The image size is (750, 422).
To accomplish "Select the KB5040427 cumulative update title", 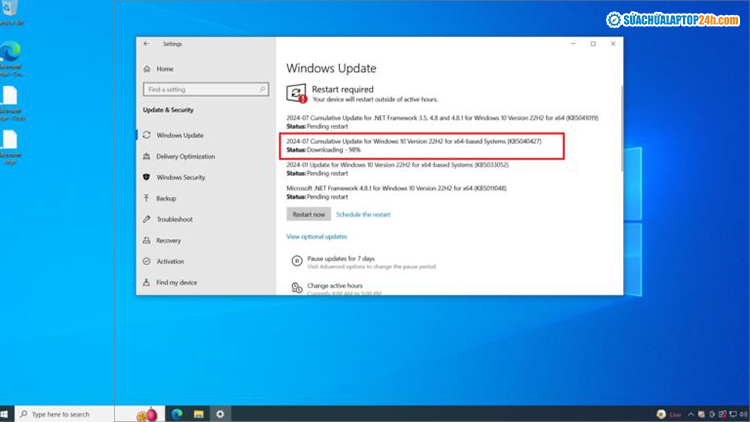I will (x=414, y=141).
